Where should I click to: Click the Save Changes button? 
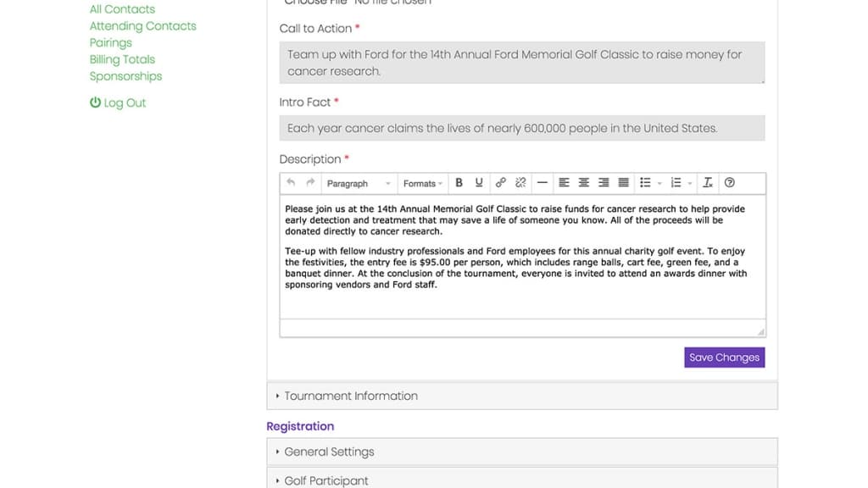pyautogui.click(x=725, y=358)
